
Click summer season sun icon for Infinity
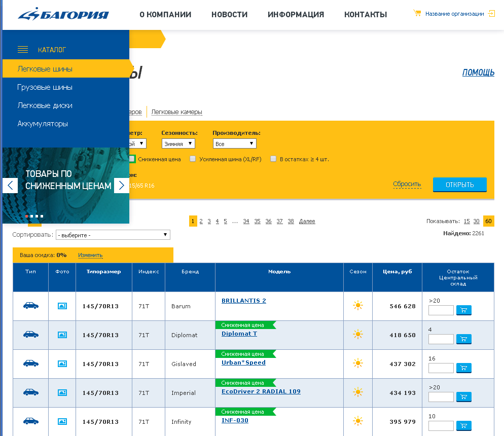[x=358, y=421]
